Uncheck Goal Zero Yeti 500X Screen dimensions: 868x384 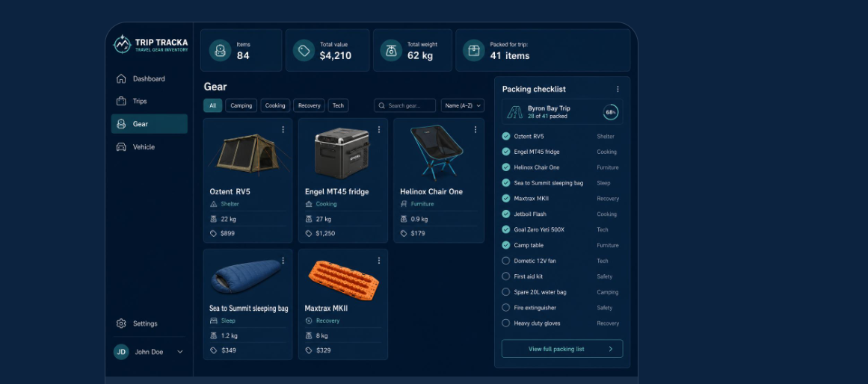pos(505,229)
